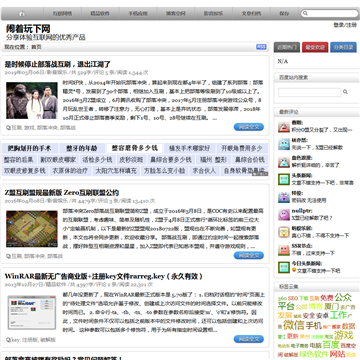Screen dimensions: 360x360
Task: Click the ad link 太阳穴怎样填充
Action: [x=116, y=171]
